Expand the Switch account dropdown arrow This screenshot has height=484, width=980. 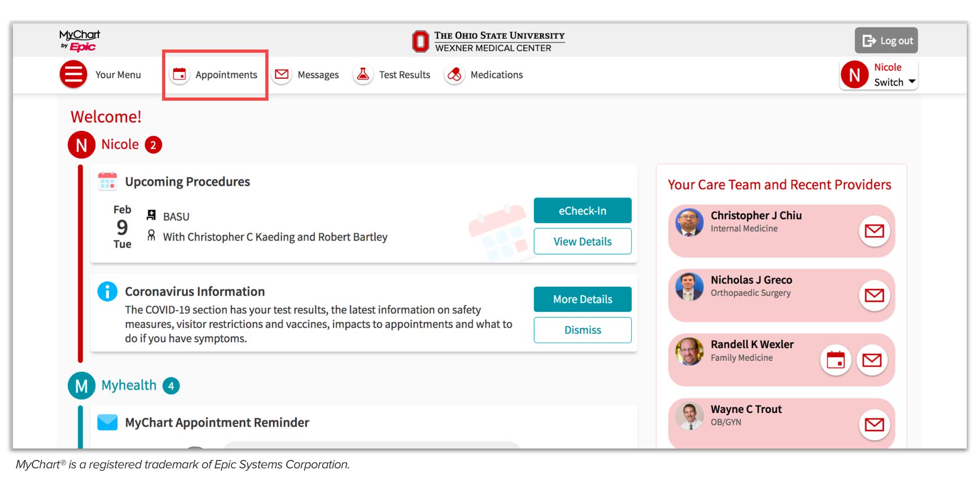click(912, 82)
